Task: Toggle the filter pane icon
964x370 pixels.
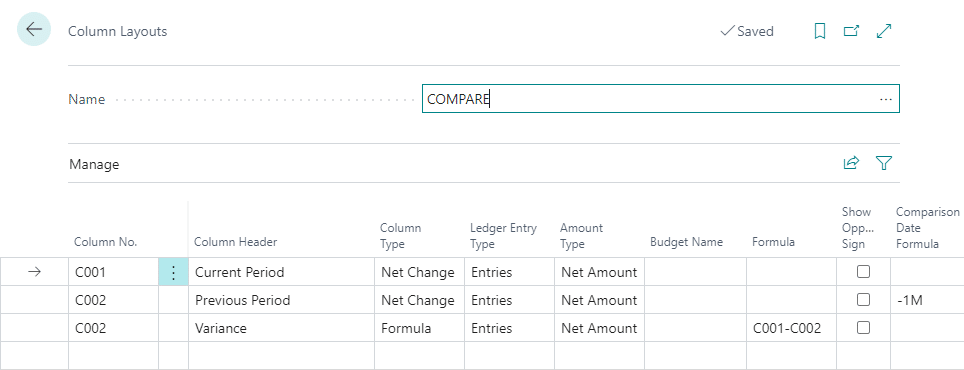Action: click(x=884, y=163)
